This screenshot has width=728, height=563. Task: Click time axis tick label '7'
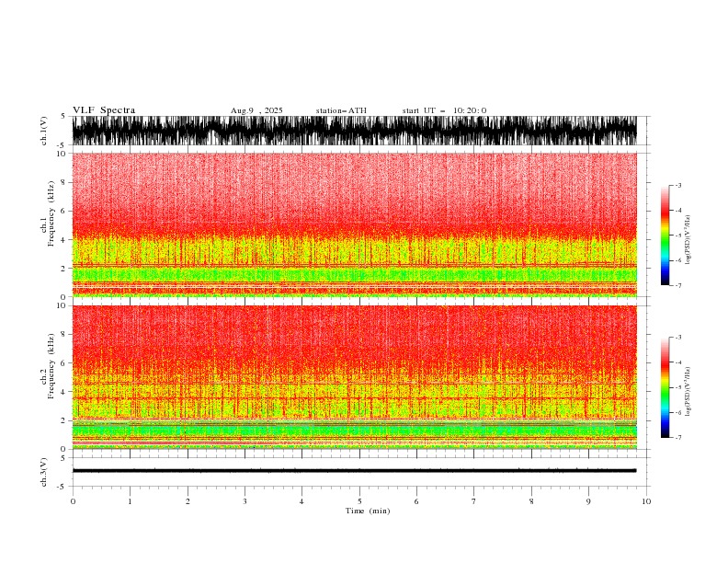click(x=474, y=501)
